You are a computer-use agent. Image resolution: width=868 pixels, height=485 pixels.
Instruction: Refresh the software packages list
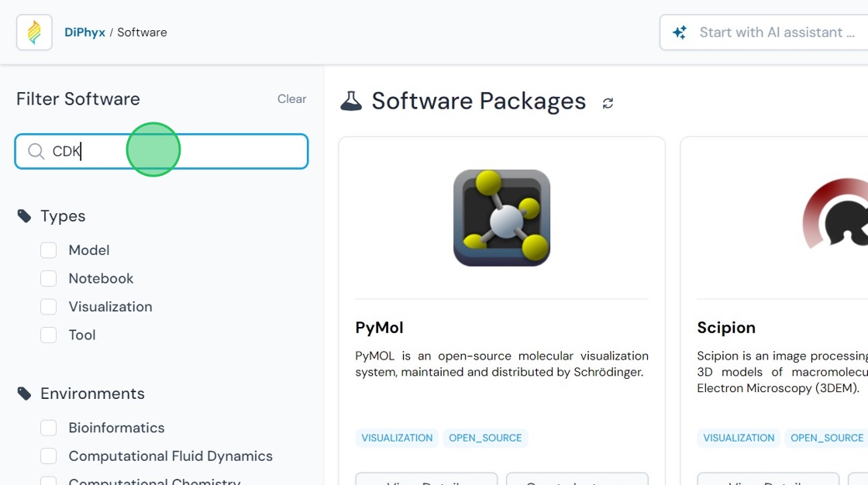pos(608,103)
